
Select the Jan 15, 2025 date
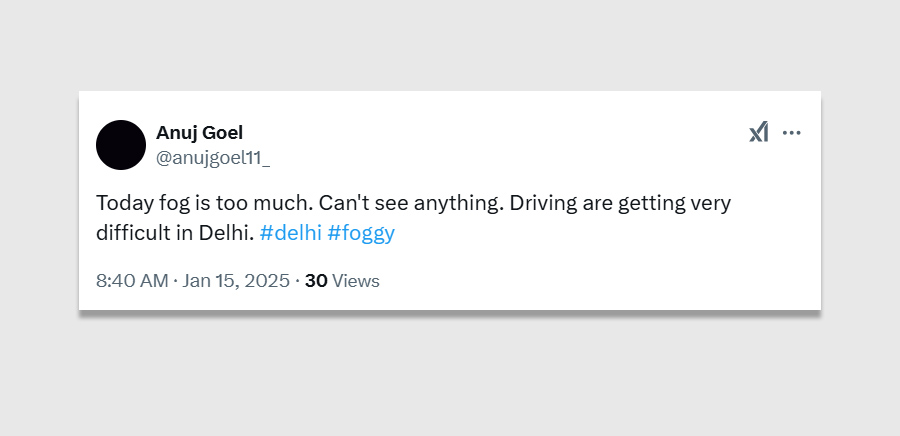pos(235,281)
